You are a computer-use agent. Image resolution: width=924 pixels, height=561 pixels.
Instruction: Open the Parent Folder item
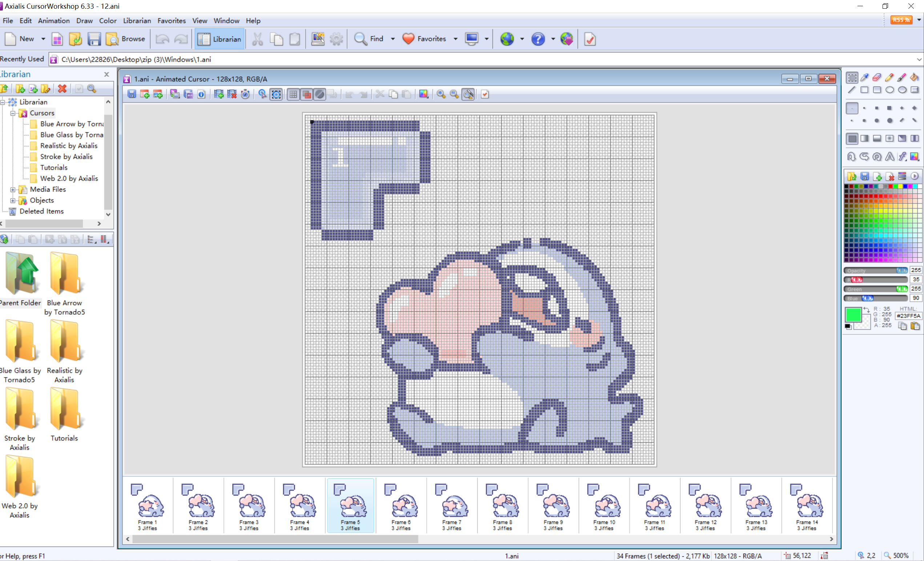pos(20,278)
